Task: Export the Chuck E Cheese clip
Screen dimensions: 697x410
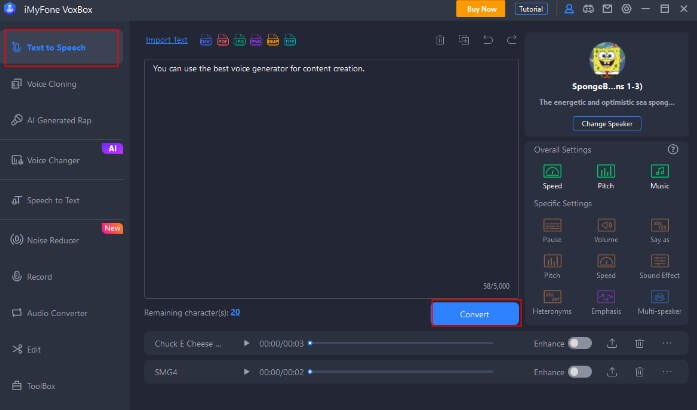Action: (x=612, y=343)
